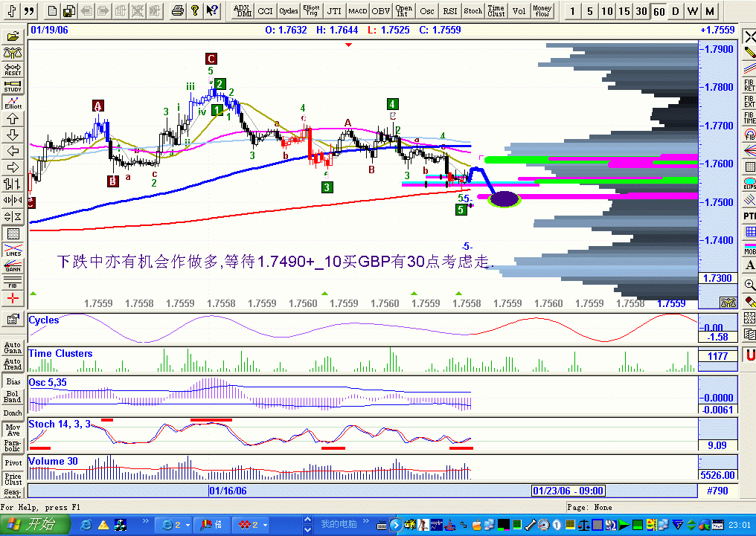Open the Windows Start button

tap(35, 524)
